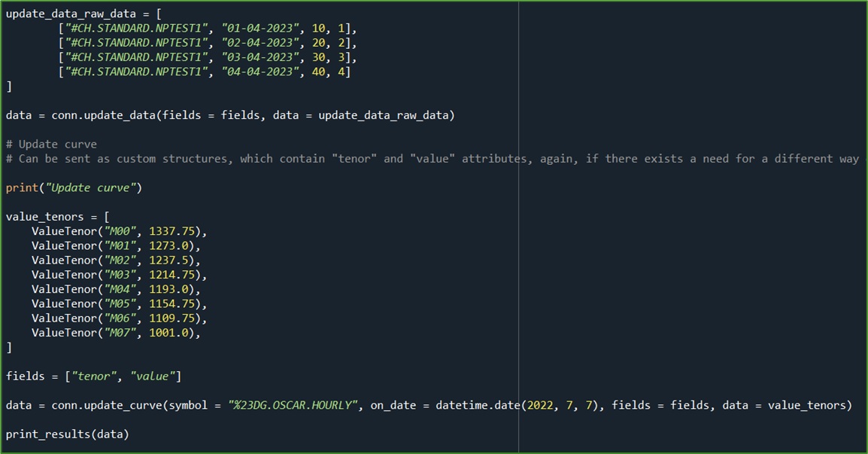Click the "M02" tenor string
The width and height of the screenshot is (868, 454).
pyautogui.click(x=120, y=260)
